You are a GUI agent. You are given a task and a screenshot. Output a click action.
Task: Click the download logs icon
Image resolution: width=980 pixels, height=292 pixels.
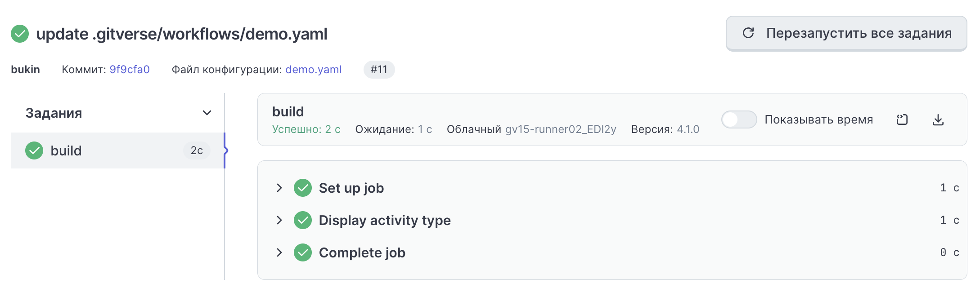938,120
